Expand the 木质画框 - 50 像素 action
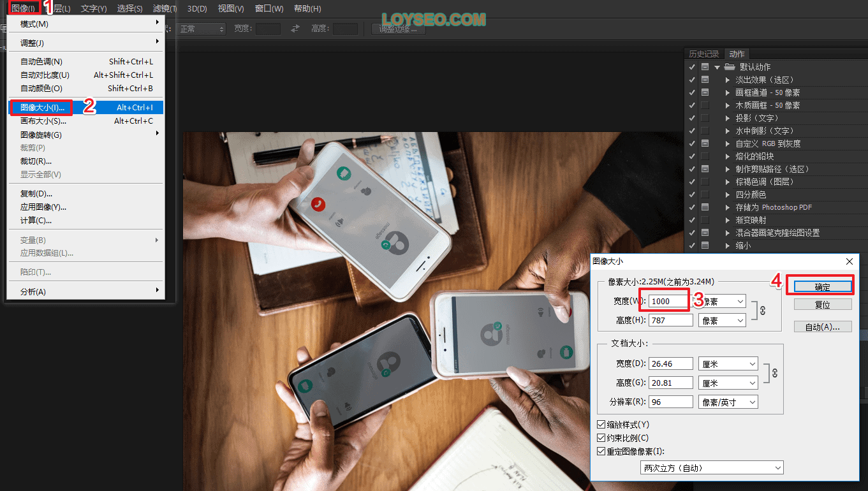Image resolution: width=868 pixels, height=491 pixels. click(728, 105)
